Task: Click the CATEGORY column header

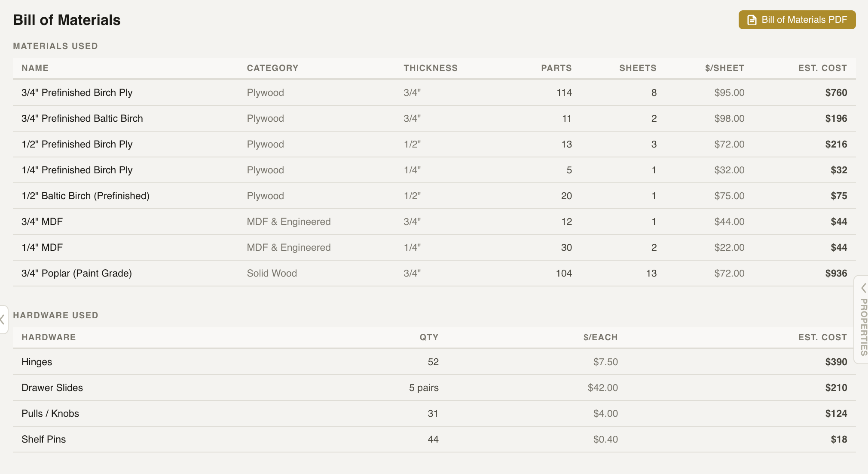Action: click(x=272, y=68)
